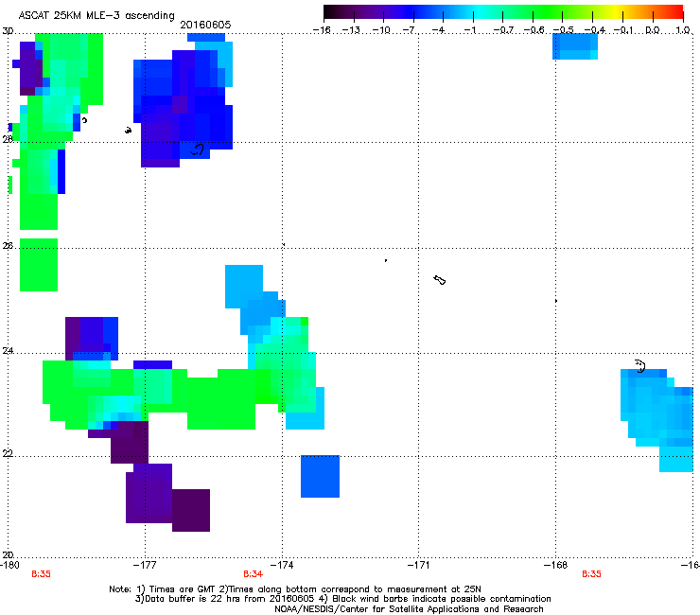Viewport: 700px width, 615px height.
Task: Click the '-13' color scale label
Action: coord(351,30)
